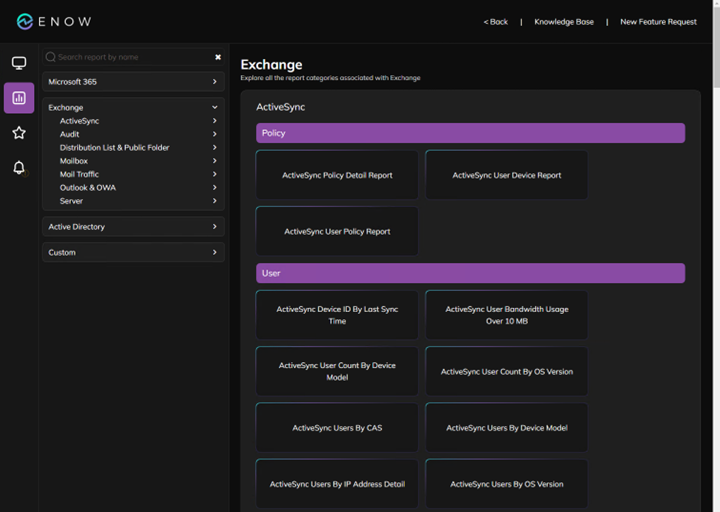The height and width of the screenshot is (512, 720).
Task: Open ActiveSync Policy Detail Report
Action: tap(337, 175)
